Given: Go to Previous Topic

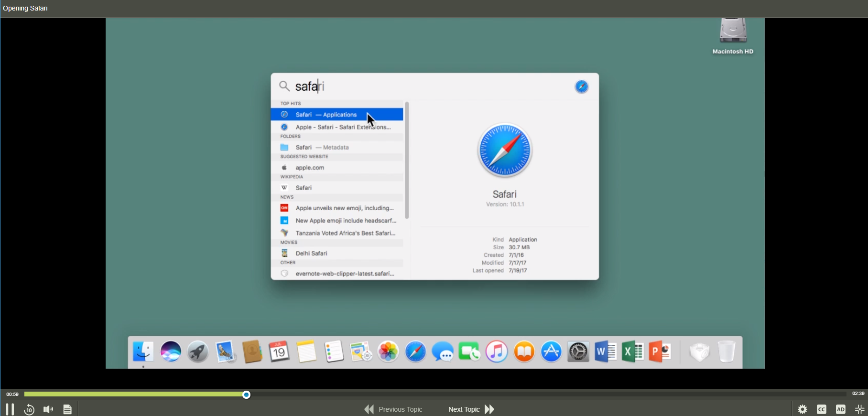Looking at the screenshot, I should point(394,409).
